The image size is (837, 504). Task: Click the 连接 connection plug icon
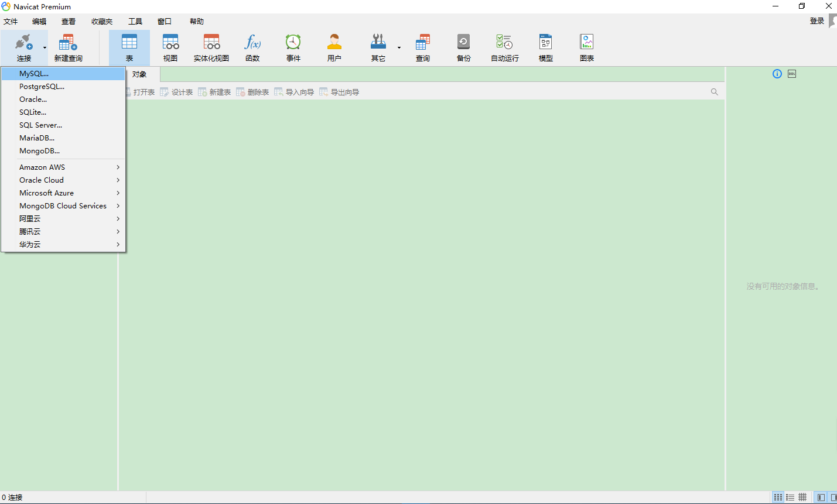pos(24,42)
